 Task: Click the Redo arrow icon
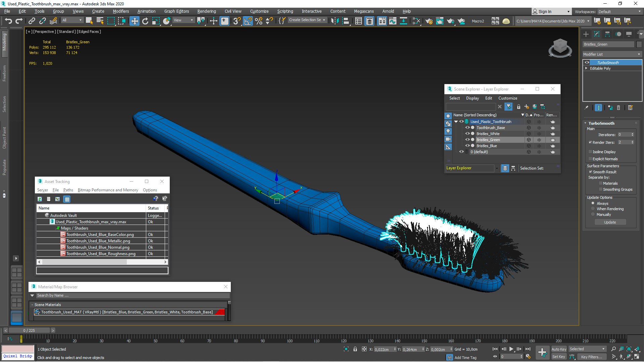point(19,21)
